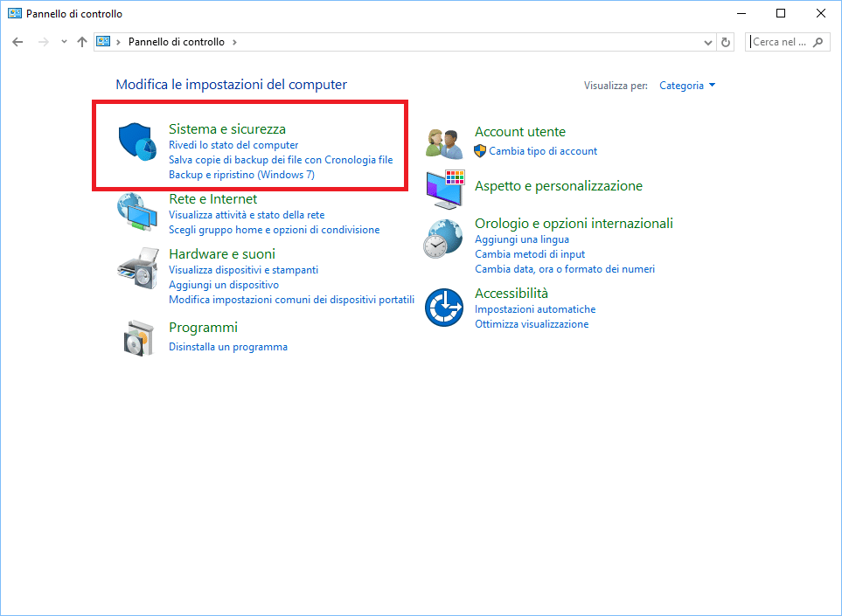Click the Pannello di controllo title bar icon
The height and width of the screenshot is (616, 842).
pos(15,13)
